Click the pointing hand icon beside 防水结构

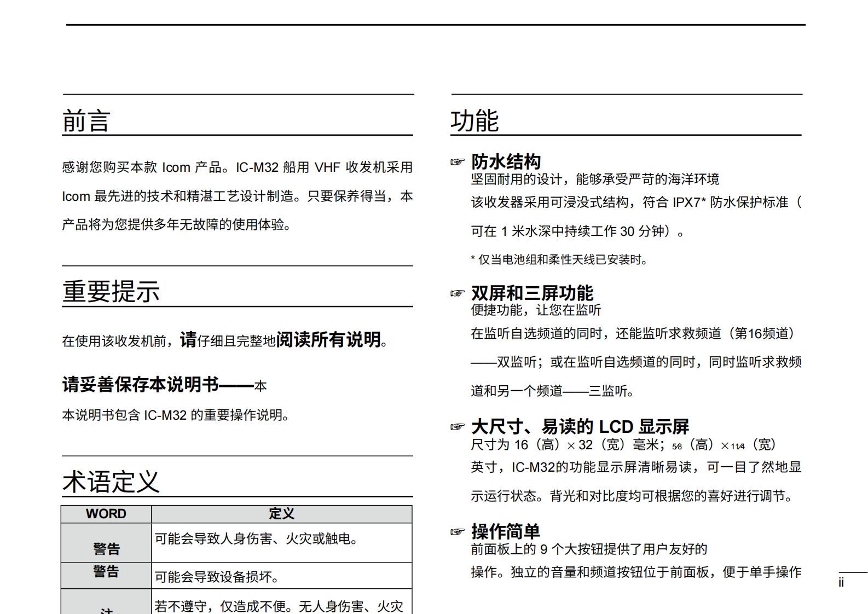457,162
